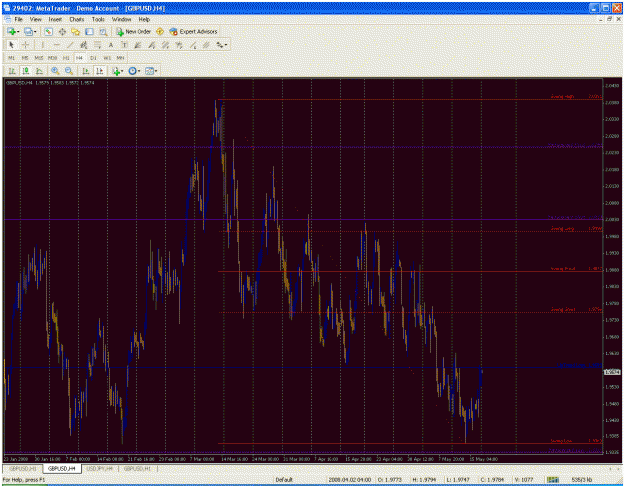Viewport: 625px width, 486px height.
Task: Open the New Chart dropdown arrow
Action: (18, 31)
